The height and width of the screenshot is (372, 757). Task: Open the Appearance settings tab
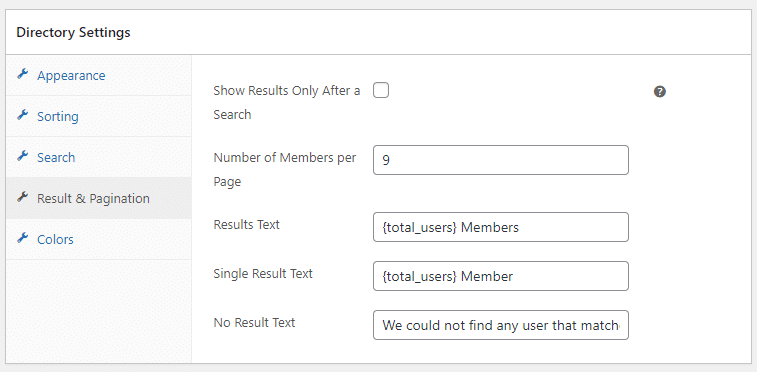point(98,75)
